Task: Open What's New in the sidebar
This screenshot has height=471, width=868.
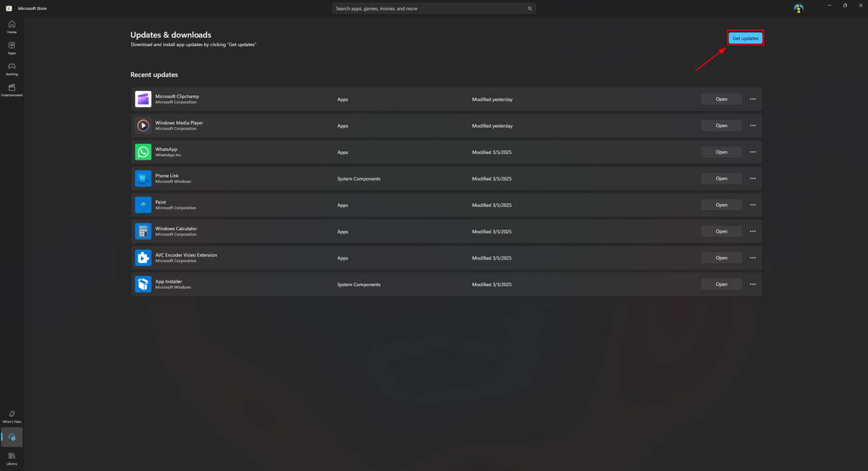Action: point(12,416)
